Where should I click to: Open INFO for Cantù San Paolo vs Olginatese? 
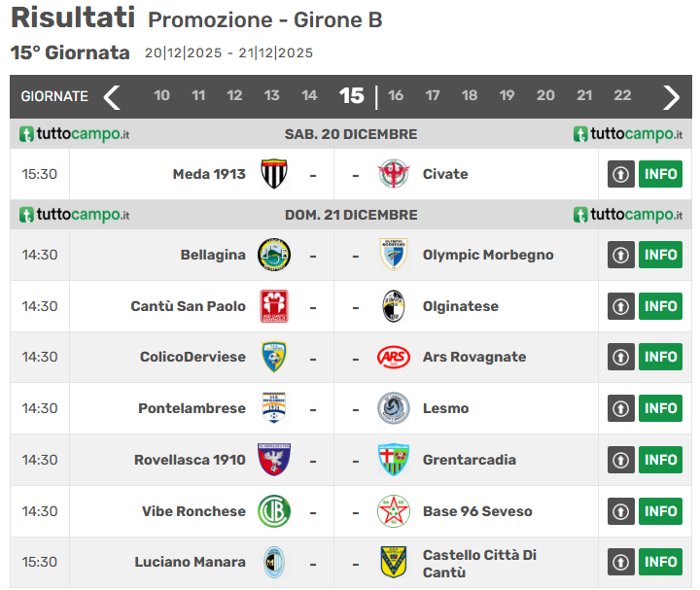660,306
